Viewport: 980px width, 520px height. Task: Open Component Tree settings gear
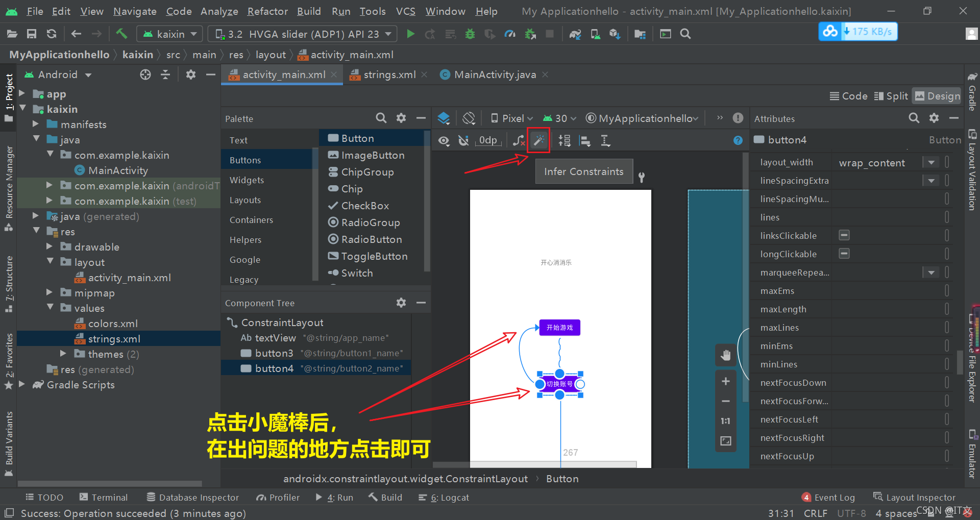point(401,303)
